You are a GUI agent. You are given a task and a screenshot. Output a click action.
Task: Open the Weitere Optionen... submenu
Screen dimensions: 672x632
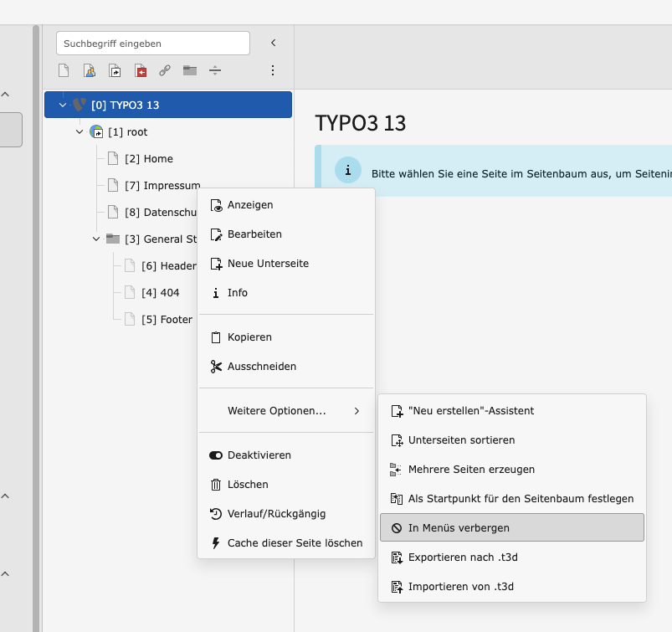[x=285, y=411]
